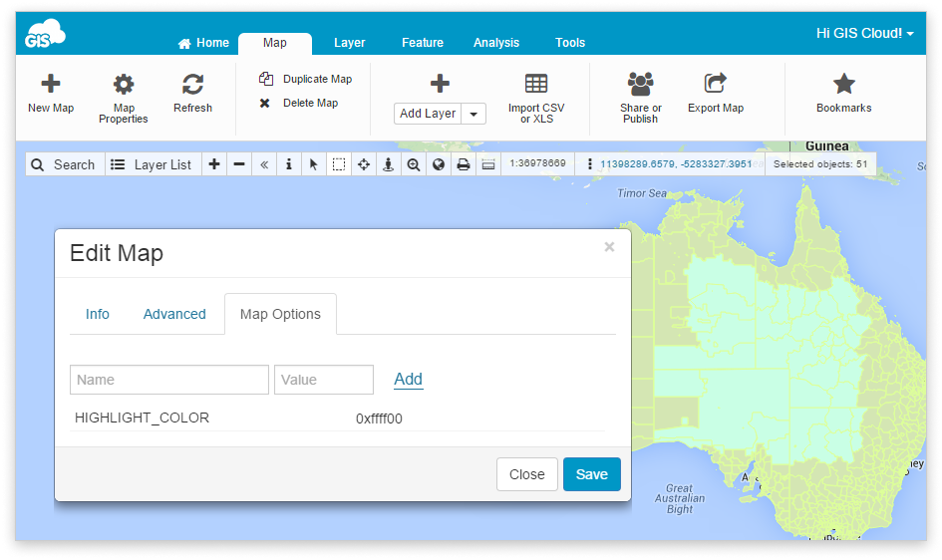The image size is (942, 560).
Task: Click the crosshair locate tool
Action: point(364,164)
